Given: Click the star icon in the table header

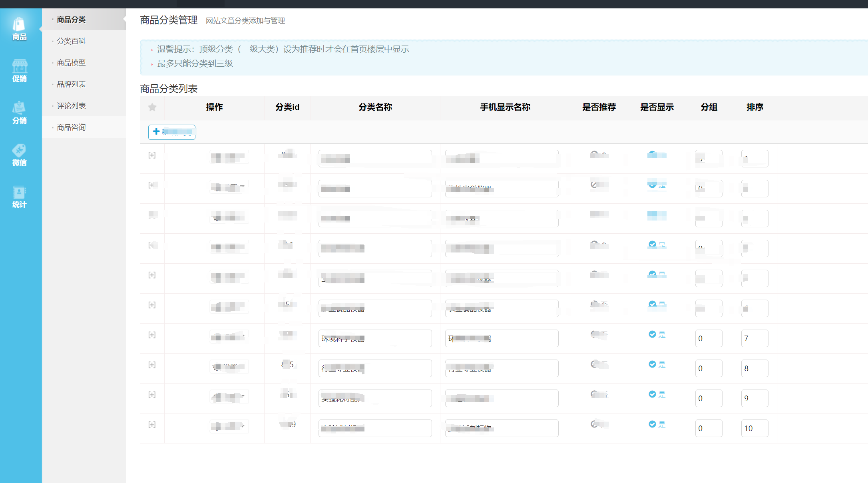Looking at the screenshot, I should 152,107.
